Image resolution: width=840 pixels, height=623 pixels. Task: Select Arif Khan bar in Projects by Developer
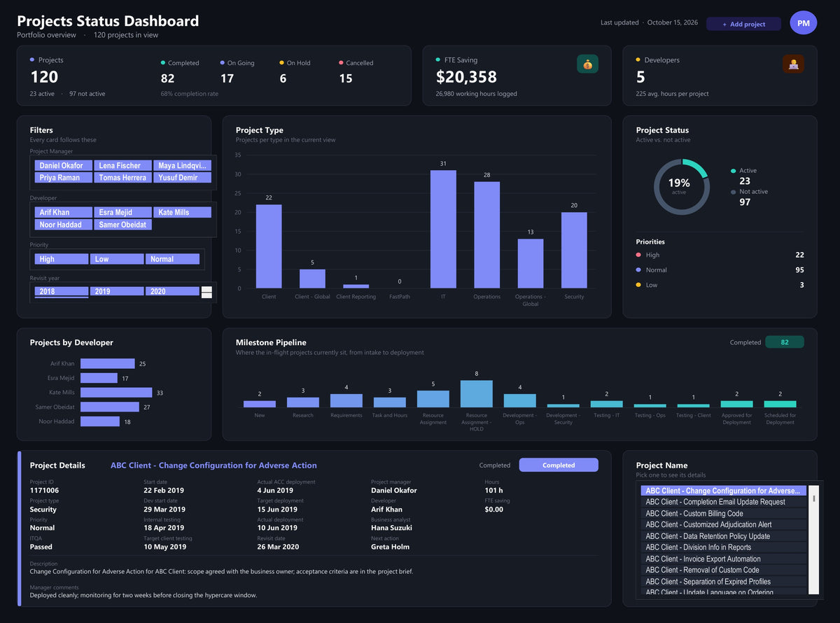click(x=108, y=363)
